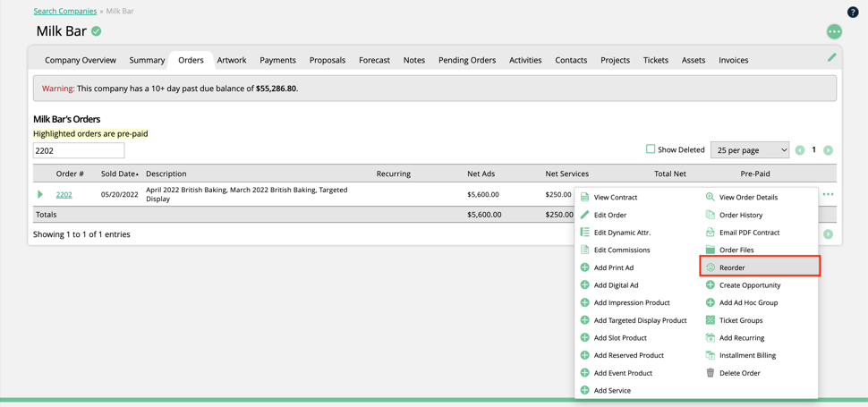Click the Net Ads column header
Image resolution: width=868 pixels, height=407 pixels.
click(481, 174)
